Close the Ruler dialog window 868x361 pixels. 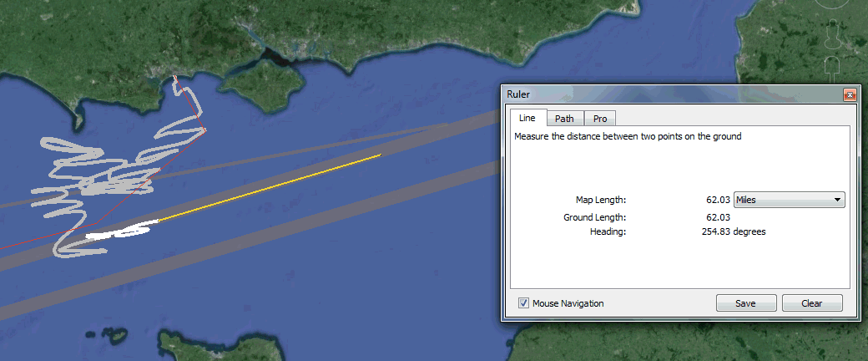click(x=850, y=95)
